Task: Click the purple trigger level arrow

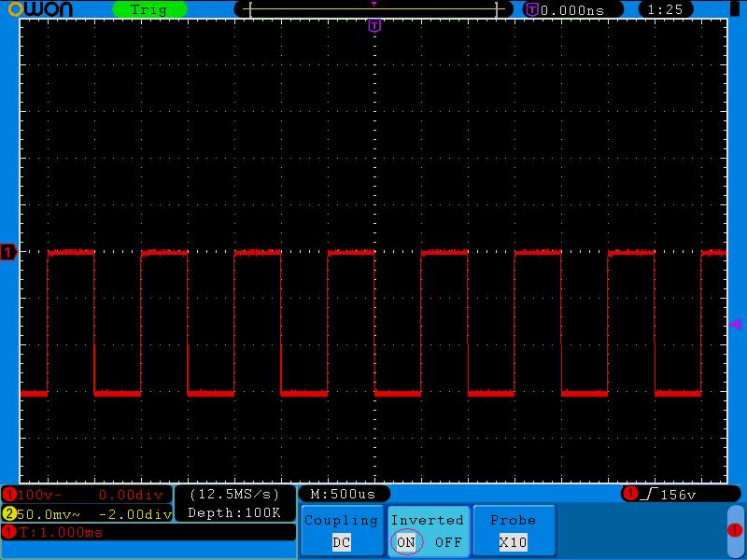Action: tap(736, 324)
